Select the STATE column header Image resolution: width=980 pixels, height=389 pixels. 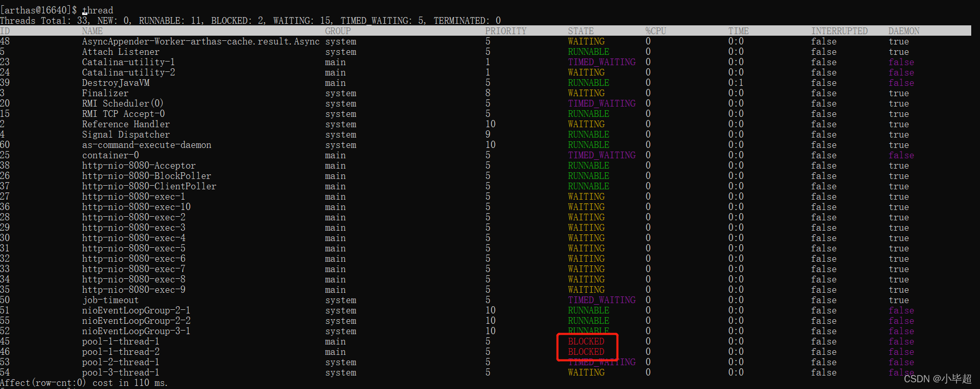(x=581, y=31)
